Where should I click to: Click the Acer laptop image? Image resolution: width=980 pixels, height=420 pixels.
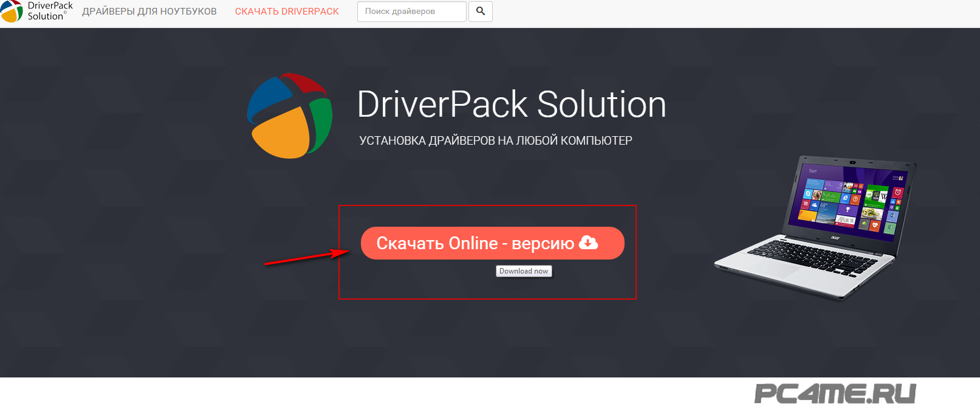815,228
